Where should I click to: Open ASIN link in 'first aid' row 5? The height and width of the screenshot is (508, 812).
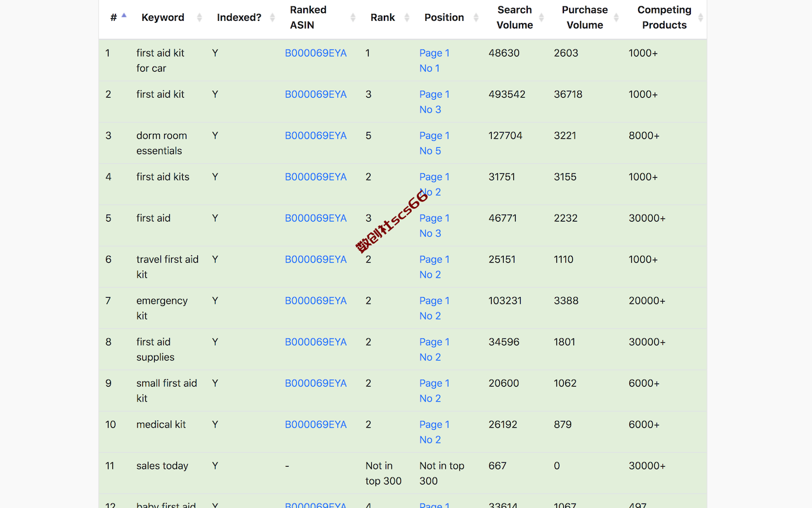tap(316, 218)
